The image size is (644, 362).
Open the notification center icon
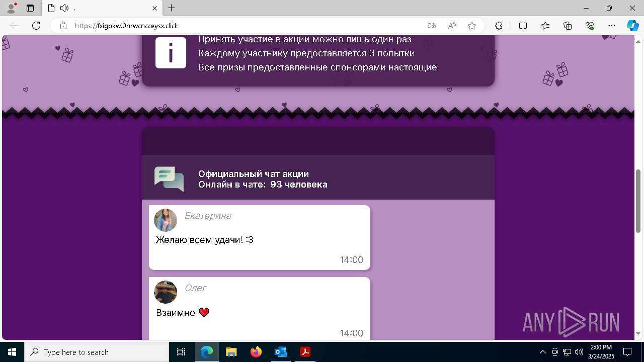coord(627,352)
